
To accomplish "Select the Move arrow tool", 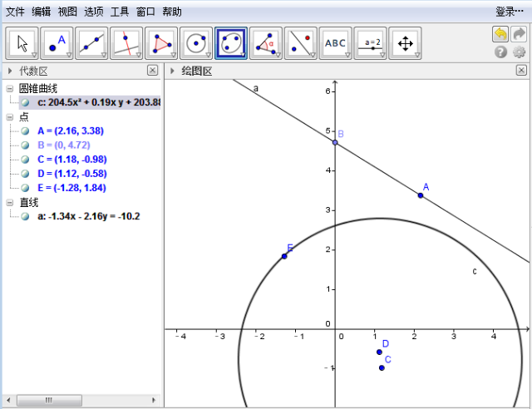I will (x=22, y=43).
